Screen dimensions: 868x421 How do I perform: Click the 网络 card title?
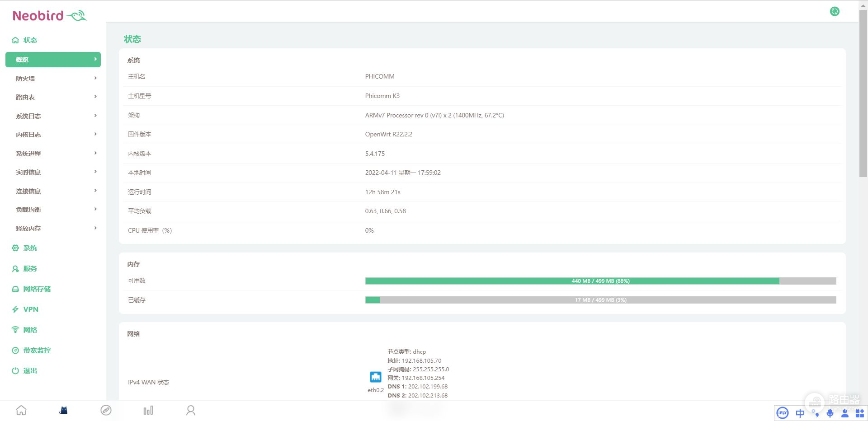[133, 334]
